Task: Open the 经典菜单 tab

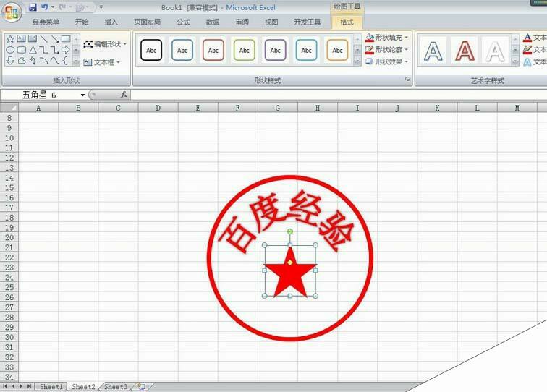Action: 46,22
